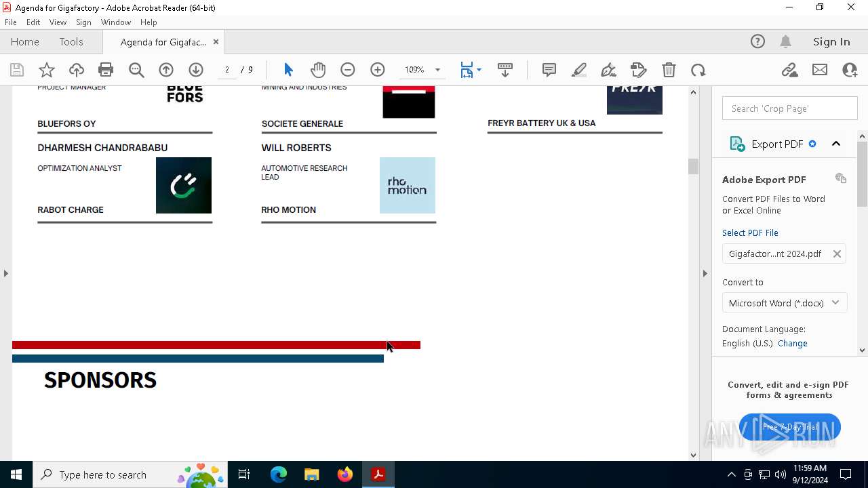Activate the selection arrow tool
This screenshot has width=868, height=488.
pos(288,70)
